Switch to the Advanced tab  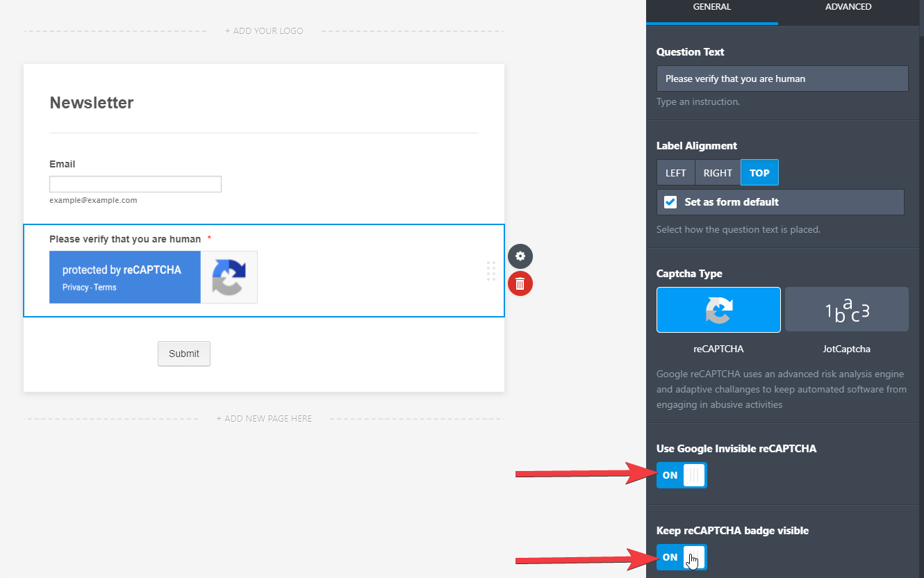coord(848,7)
